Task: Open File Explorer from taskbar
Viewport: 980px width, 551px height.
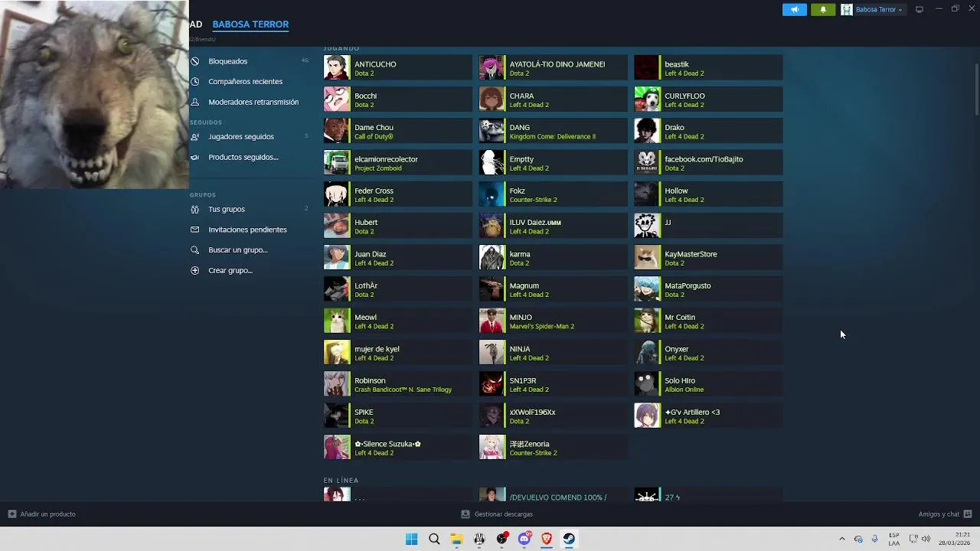Action: [x=456, y=539]
